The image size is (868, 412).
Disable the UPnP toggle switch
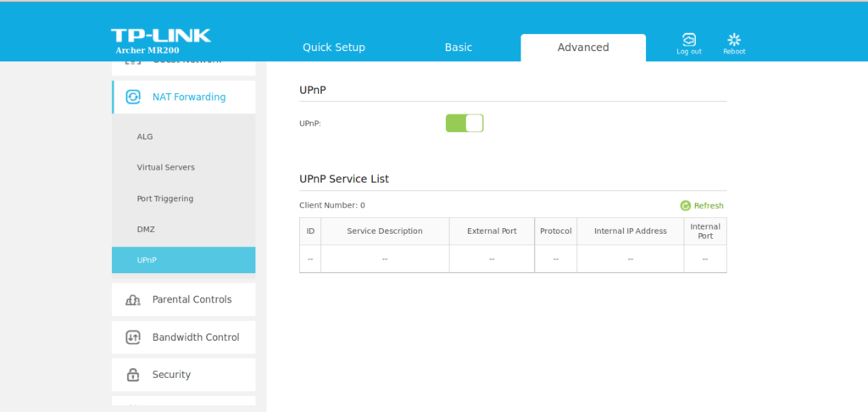tap(465, 124)
